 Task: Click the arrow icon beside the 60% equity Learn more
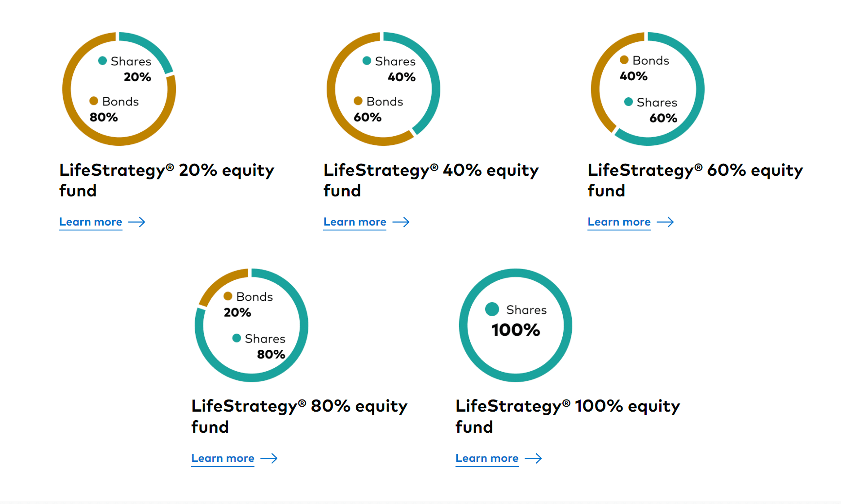tap(665, 222)
